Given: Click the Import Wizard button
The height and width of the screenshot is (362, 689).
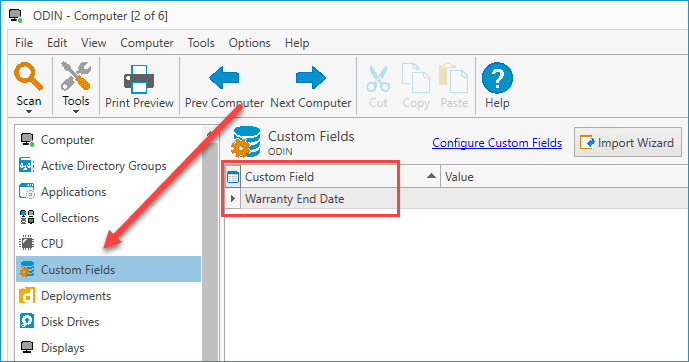Looking at the screenshot, I should (x=627, y=142).
